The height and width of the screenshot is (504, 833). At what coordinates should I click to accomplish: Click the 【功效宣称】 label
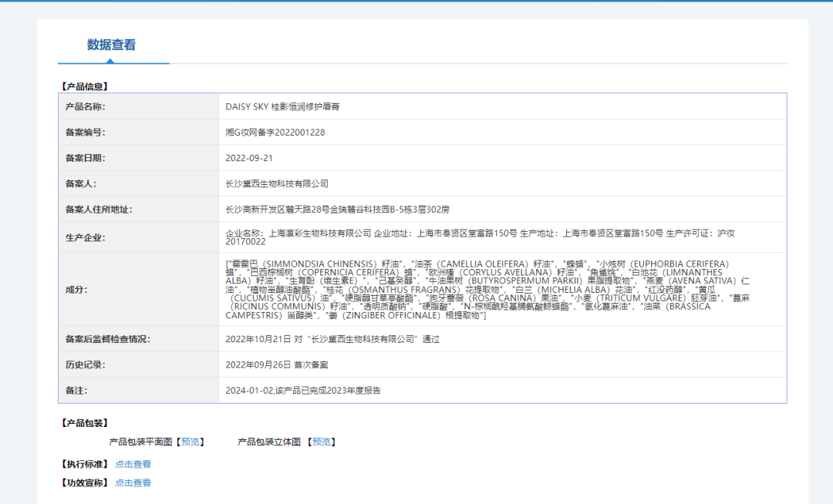[x=85, y=482]
